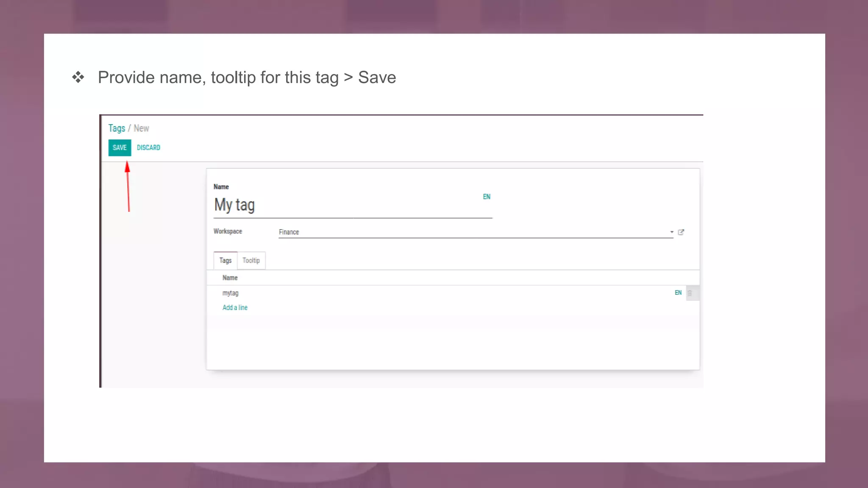Switch to the Tooltip tab
Screen dimensions: 868x488
click(x=251, y=261)
